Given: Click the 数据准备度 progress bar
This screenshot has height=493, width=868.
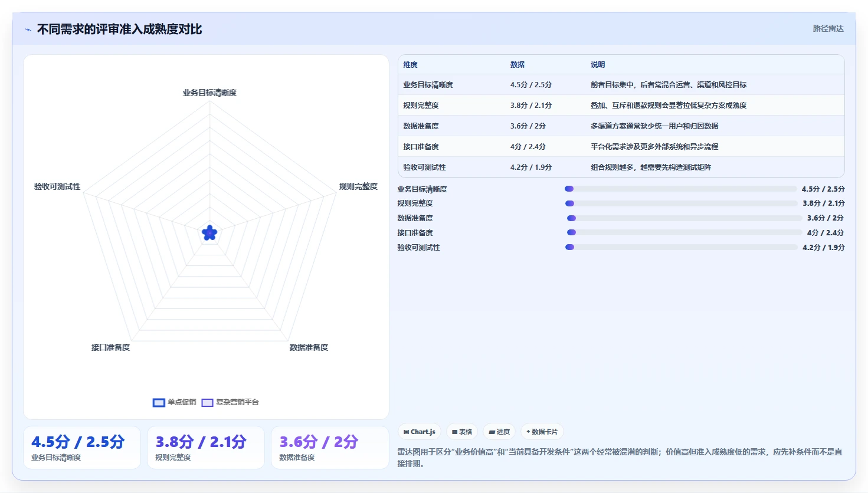Looking at the screenshot, I should tap(684, 218).
